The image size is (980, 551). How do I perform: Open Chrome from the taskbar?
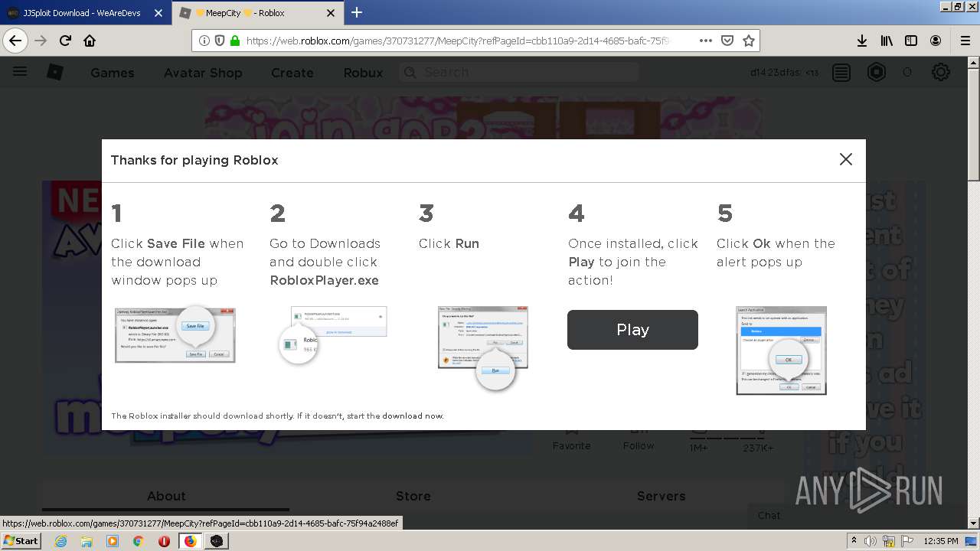pyautogui.click(x=138, y=541)
